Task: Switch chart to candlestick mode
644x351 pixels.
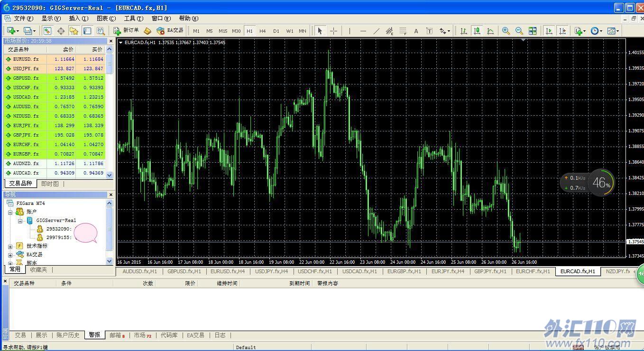Action: click(477, 31)
